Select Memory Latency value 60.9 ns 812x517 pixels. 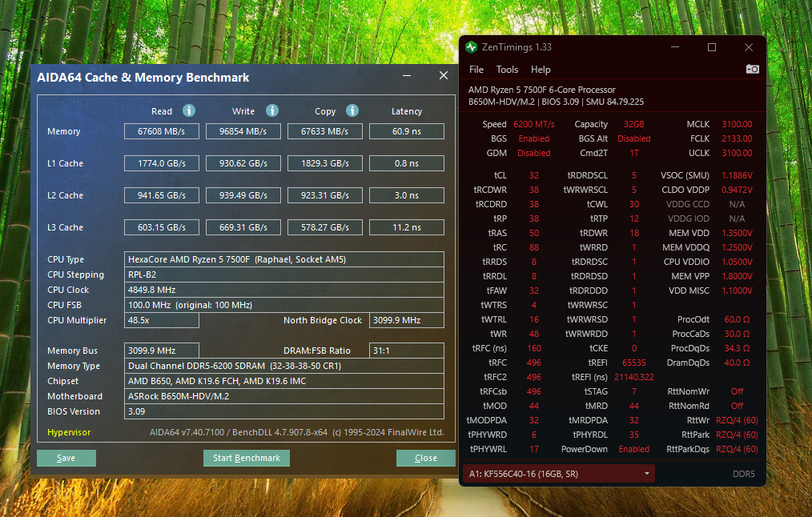(x=407, y=131)
